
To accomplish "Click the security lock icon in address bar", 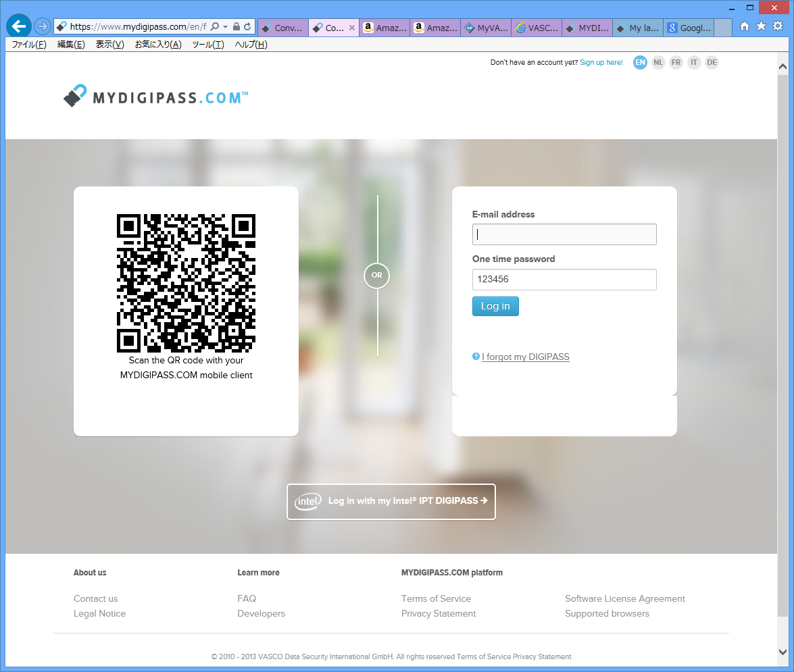I will [237, 27].
